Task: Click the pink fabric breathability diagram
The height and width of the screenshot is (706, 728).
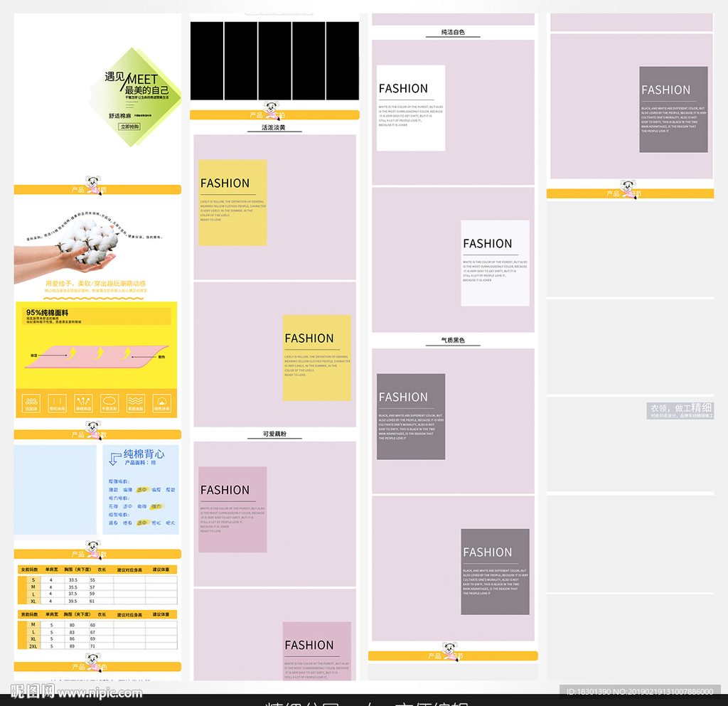Action: (97, 356)
